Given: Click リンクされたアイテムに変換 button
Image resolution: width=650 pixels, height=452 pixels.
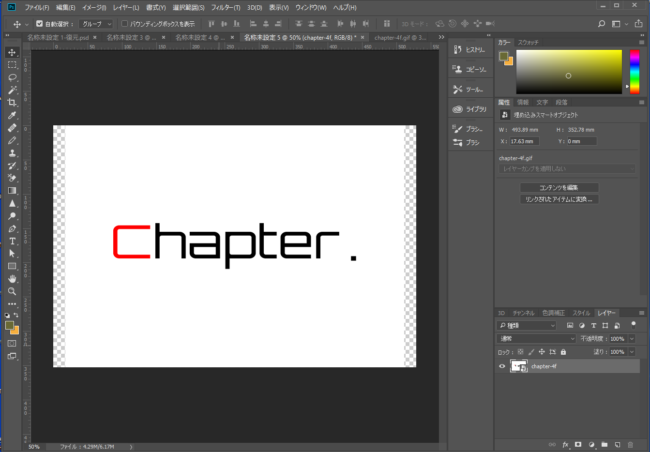Looking at the screenshot, I should tap(559, 199).
